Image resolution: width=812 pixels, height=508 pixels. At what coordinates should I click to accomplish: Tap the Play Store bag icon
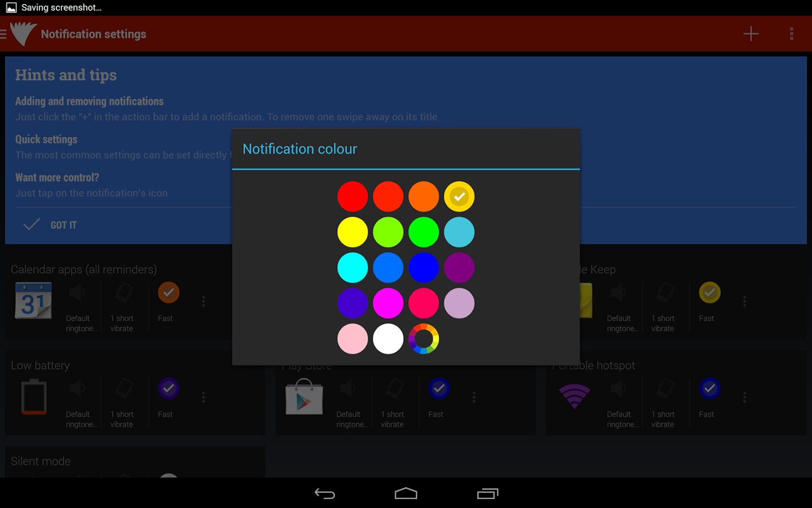pos(304,397)
